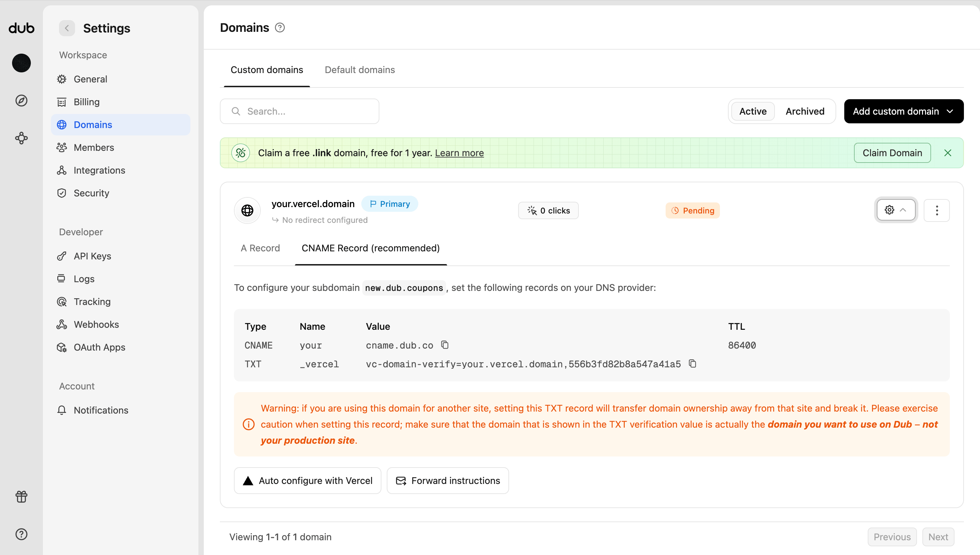Open Notifications settings
The height and width of the screenshot is (555, 980).
(x=120, y=410)
